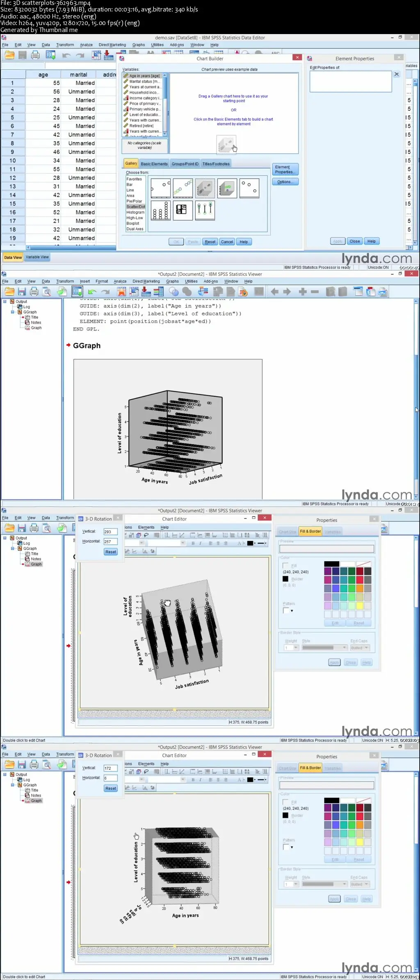Open Elements menu in Chart Editor showing Vertical 293
The height and width of the screenshot is (980, 420).
pyautogui.click(x=146, y=527)
